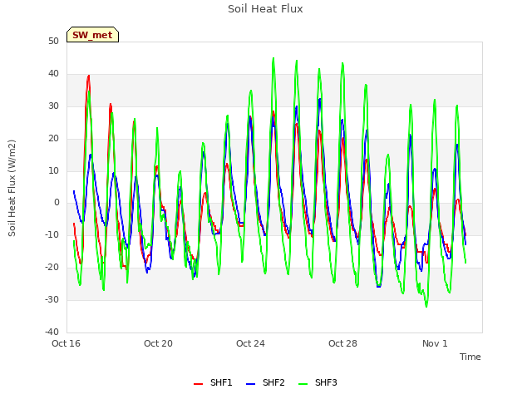Select the 'Soil Heat Flux' chart title
Screen dimensions: 532x399
click(265, 9)
